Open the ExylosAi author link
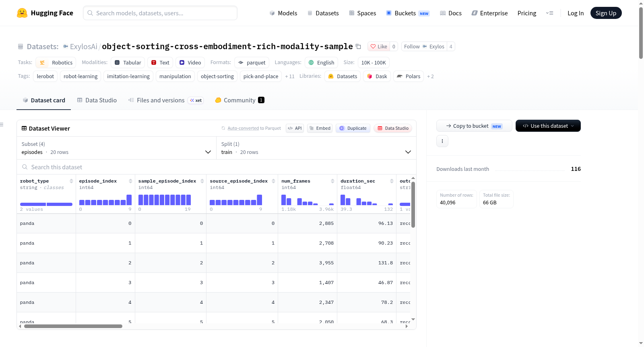Image resolution: width=644 pixels, height=347 pixels. (x=84, y=46)
